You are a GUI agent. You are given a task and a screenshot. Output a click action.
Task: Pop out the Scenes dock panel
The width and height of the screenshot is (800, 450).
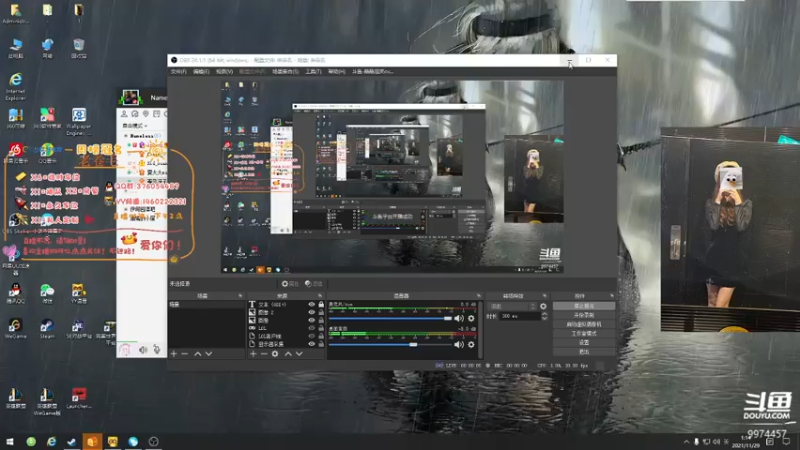pyautogui.click(x=240, y=295)
